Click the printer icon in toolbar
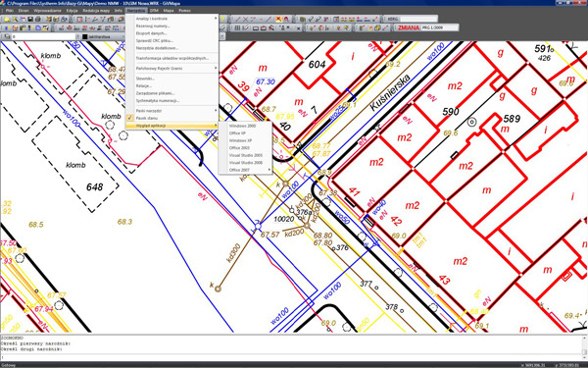Screen dimensions: 588x368 pyautogui.click(x=38, y=20)
